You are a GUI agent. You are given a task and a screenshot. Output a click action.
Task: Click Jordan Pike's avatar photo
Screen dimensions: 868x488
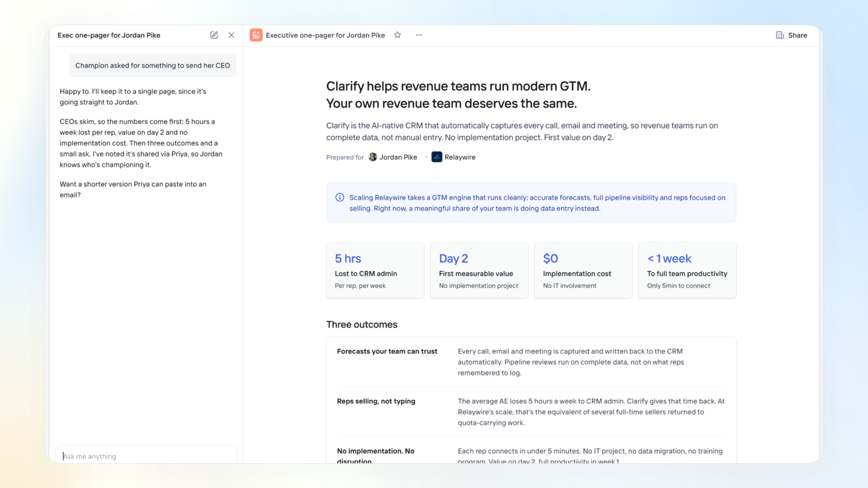[x=373, y=157]
